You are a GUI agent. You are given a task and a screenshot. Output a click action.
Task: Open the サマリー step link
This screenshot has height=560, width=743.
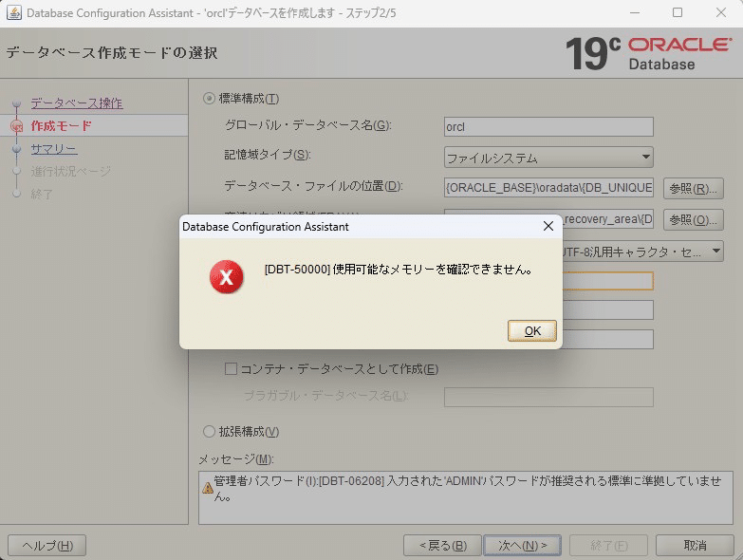click(x=54, y=149)
